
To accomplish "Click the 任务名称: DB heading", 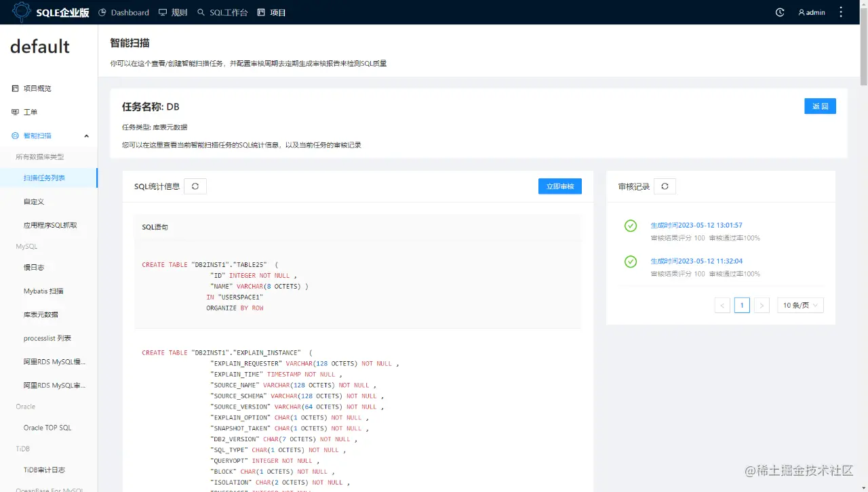I will point(151,106).
